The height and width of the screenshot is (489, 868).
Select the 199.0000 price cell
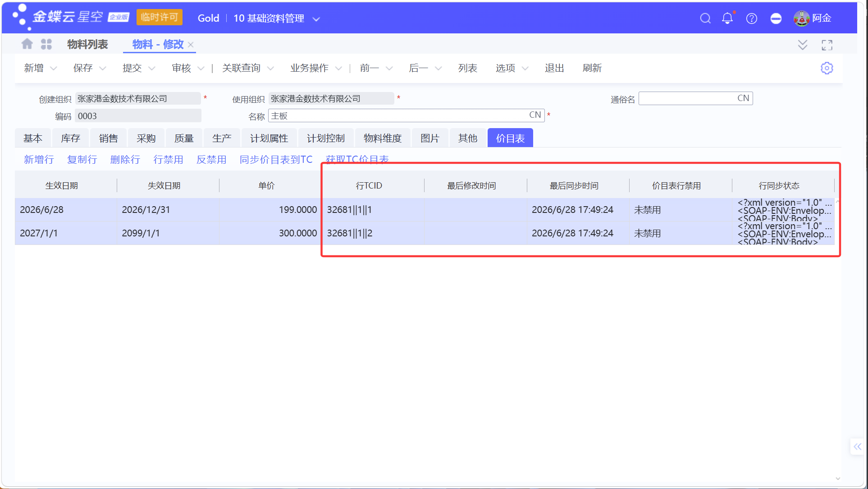(x=270, y=210)
